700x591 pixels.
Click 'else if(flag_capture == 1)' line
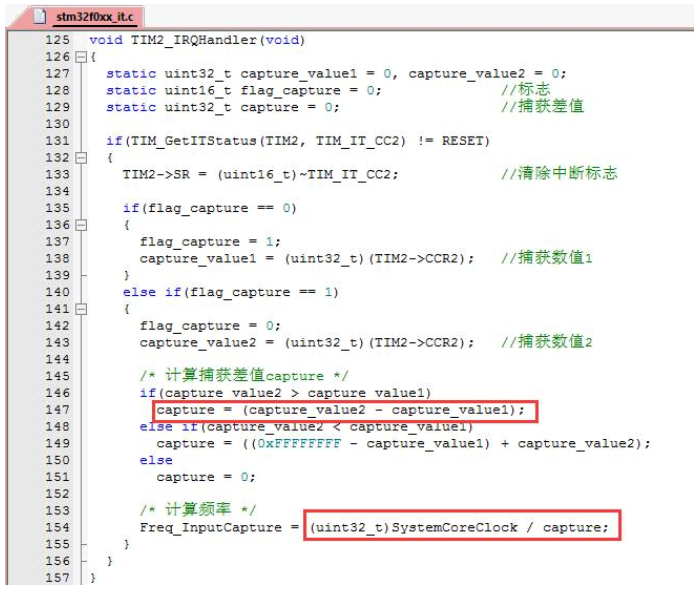point(231,292)
